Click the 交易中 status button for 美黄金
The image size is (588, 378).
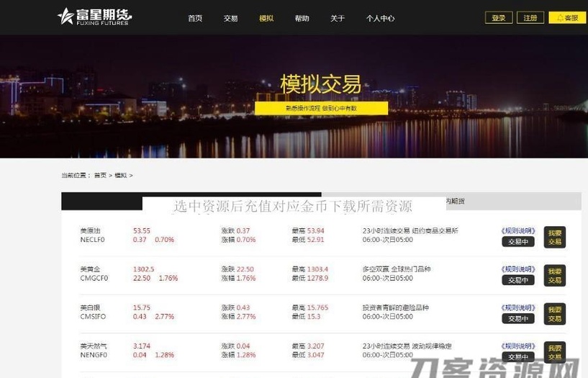coord(517,280)
